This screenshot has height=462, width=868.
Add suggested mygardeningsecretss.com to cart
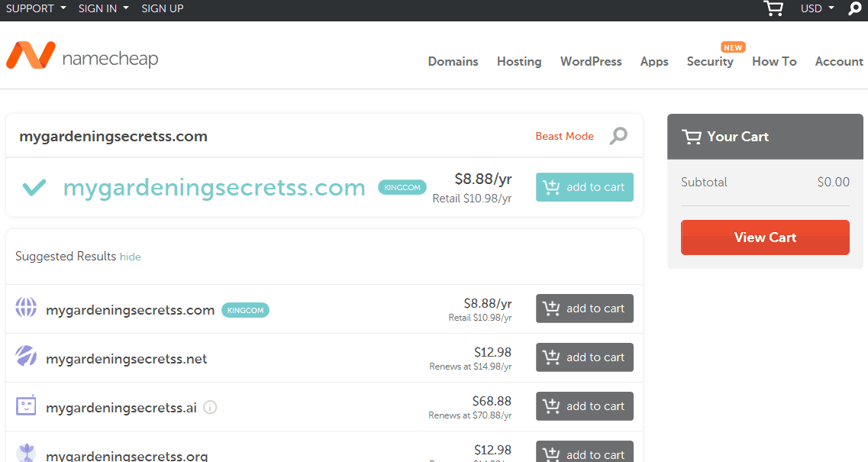(x=585, y=309)
